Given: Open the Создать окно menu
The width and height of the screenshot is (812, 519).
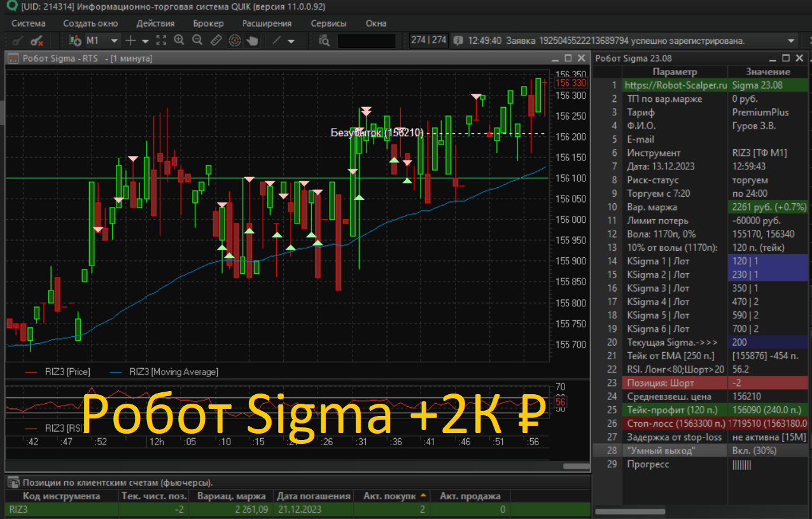Looking at the screenshot, I should pos(90,24).
